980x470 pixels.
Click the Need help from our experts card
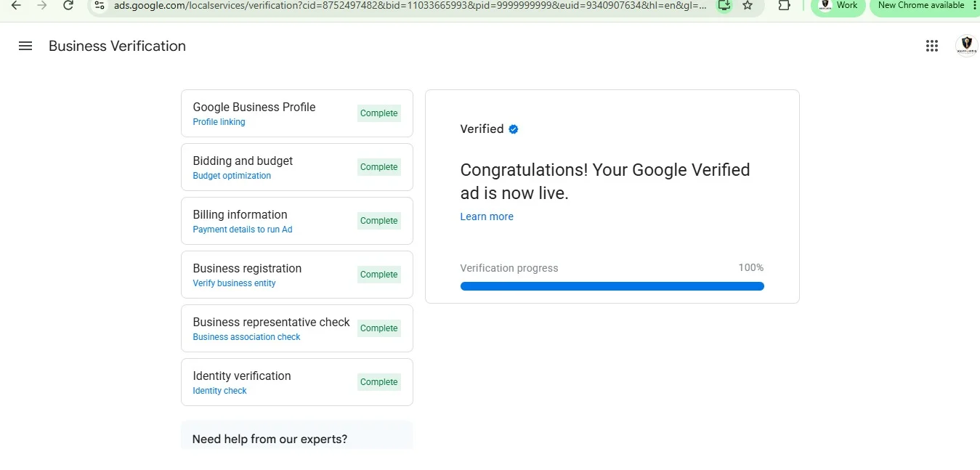pyautogui.click(x=297, y=436)
